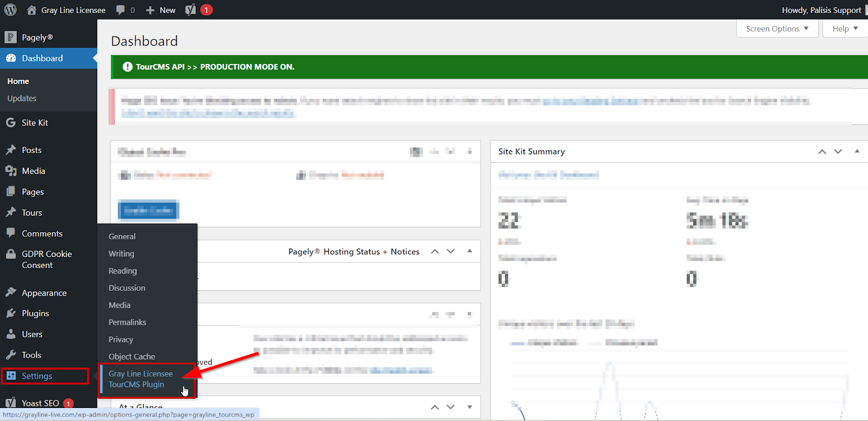Click the Pagely Hosting Status + Notices title
This screenshot has height=421, width=868.
(354, 251)
